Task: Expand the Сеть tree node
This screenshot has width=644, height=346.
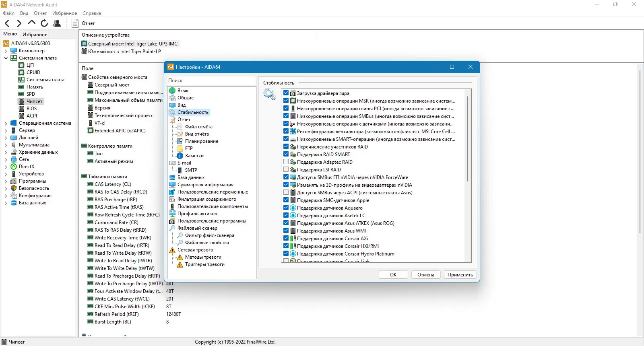Action: coord(6,159)
